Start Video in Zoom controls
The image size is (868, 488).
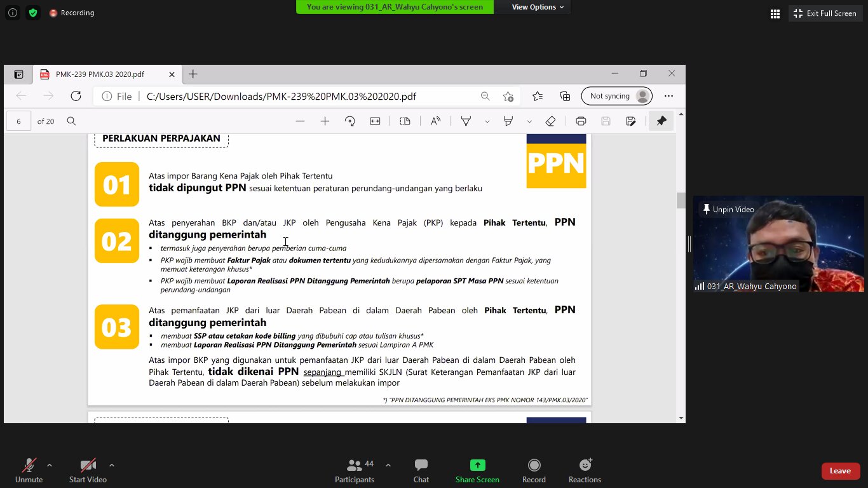pyautogui.click(x=88, y=470)
